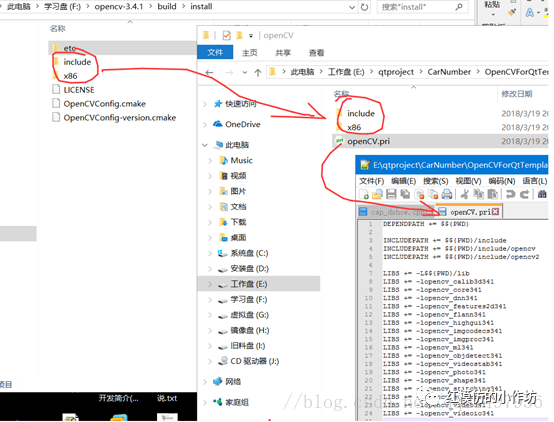Click Print icon in Notepad++ toolbar

click(447, 194)
